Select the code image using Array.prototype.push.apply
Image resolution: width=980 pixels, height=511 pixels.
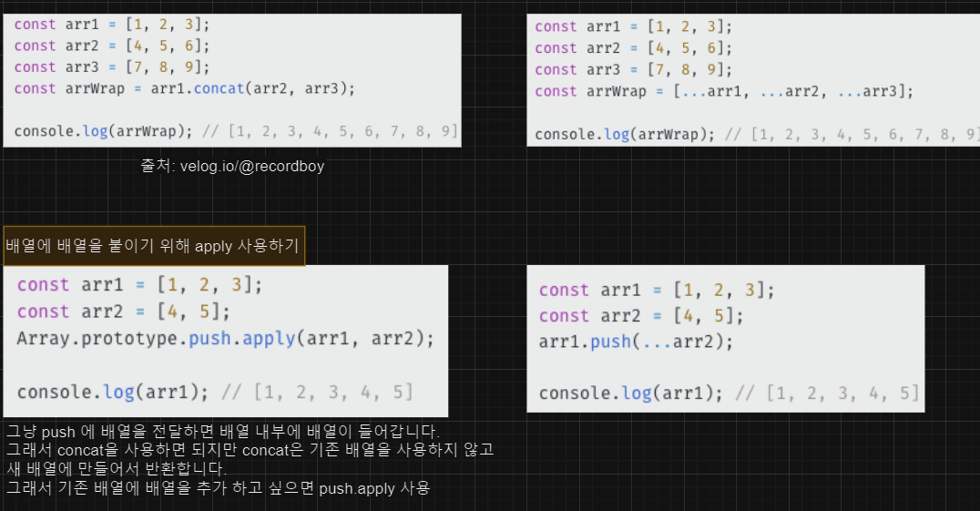(x=226, y=341)
